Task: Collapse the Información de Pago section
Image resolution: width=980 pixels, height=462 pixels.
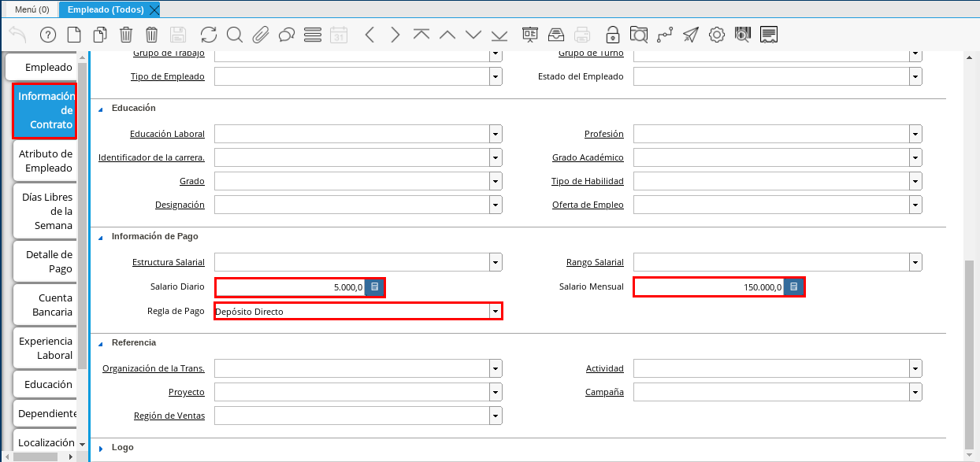Action: pos(101,237)
